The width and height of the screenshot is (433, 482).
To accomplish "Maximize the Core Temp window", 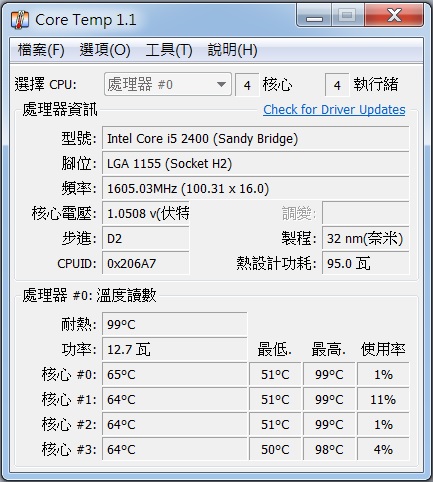I will [x=347, y=16].
